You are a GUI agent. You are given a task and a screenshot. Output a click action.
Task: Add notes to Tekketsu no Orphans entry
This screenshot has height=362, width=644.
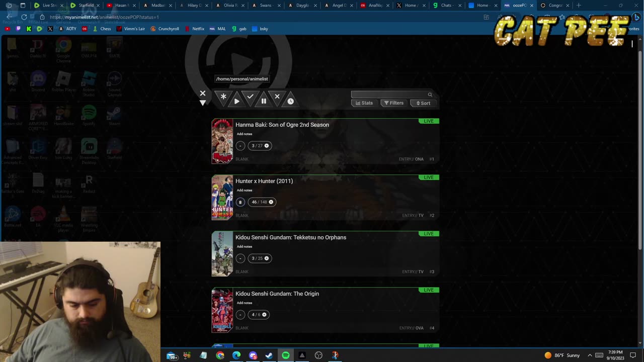click(245, 246)
